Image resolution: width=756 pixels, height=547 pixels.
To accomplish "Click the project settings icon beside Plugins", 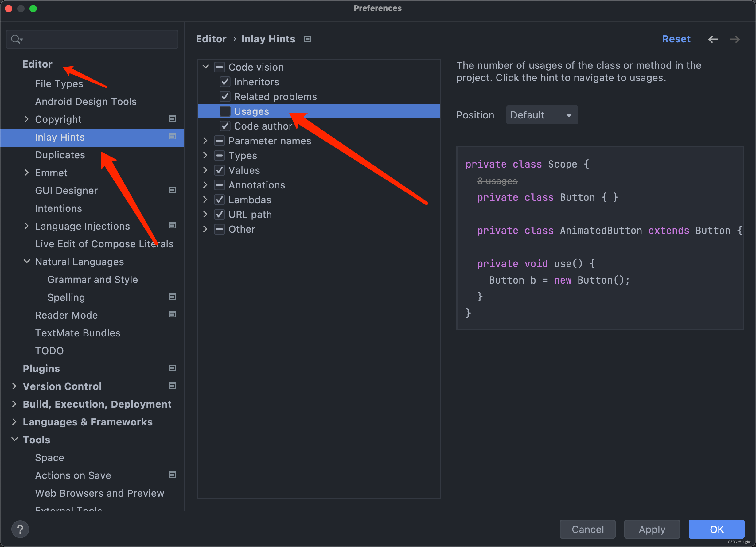I will pyautogui.click(x=172, y=368).
